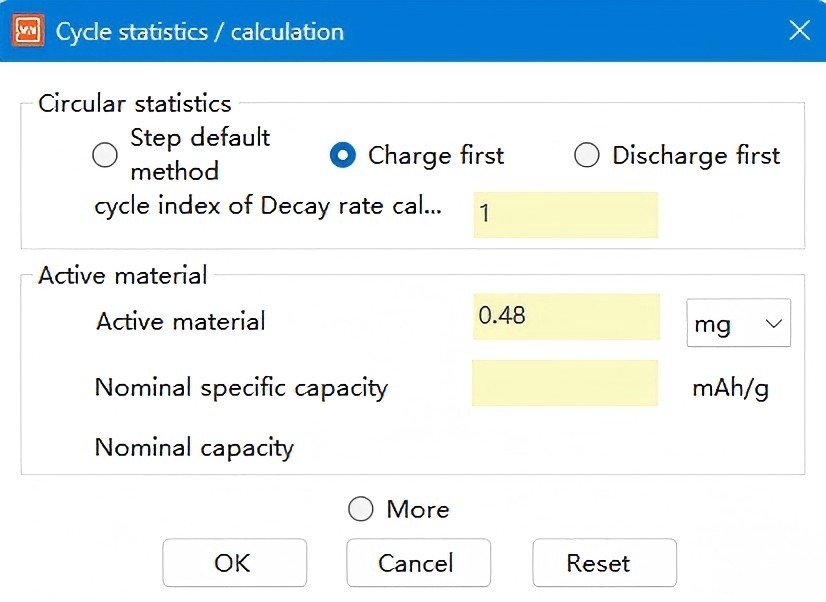Click the Nominal capacity label

(x=194, y=448)
